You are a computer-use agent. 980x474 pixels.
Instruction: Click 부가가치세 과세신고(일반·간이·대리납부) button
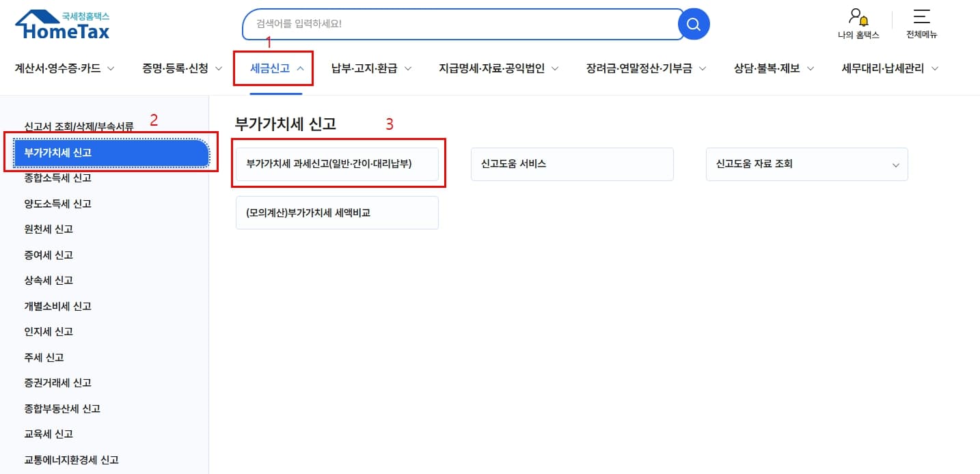(337, 164)
